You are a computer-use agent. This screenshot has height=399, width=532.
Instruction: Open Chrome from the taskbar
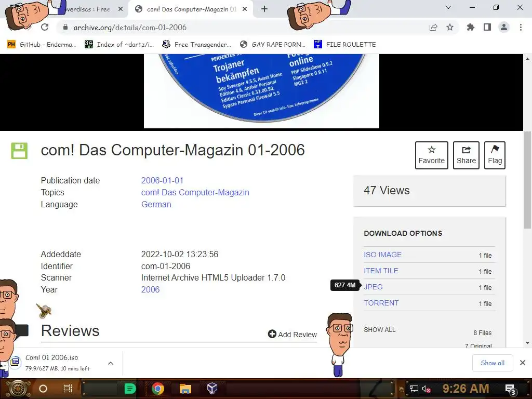click(x=158, y=389)
